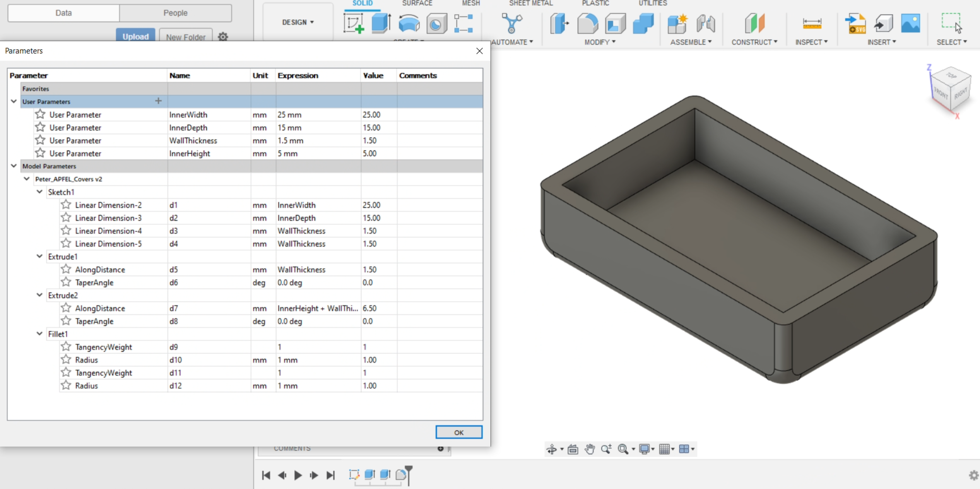980x489 pixels.
Task: Select the Pan hand tool
Action: point(590,449)
